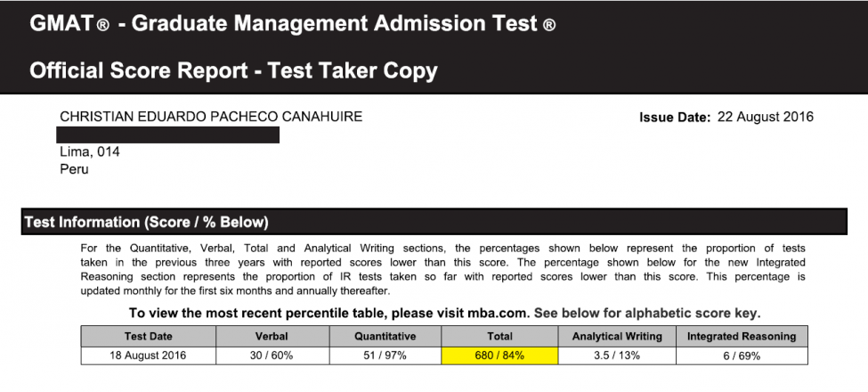The image size is (868, 392).
Task: Click the blacked-out redacted address bar
Action: click(x=168, y=135)
